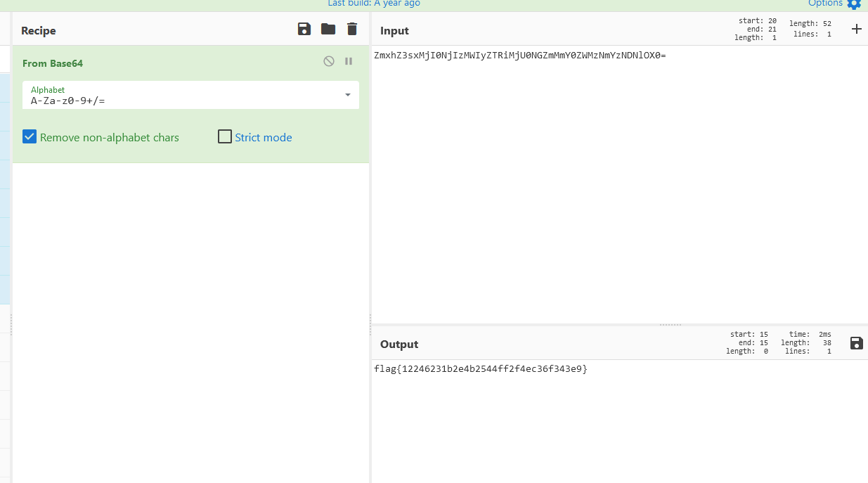Screen dimensions: 868x483
Task: Save the recipe with floppy icon
Action: point(304,29)
